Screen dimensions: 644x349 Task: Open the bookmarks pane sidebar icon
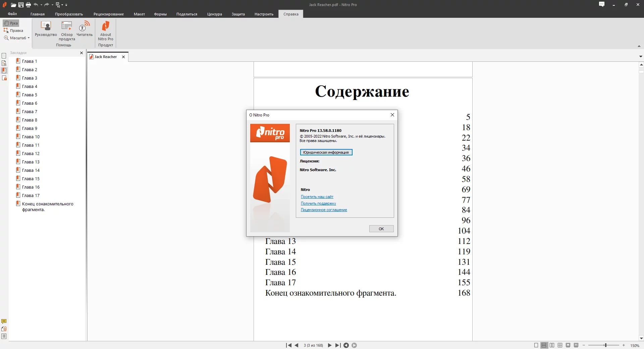pos(4,70)
